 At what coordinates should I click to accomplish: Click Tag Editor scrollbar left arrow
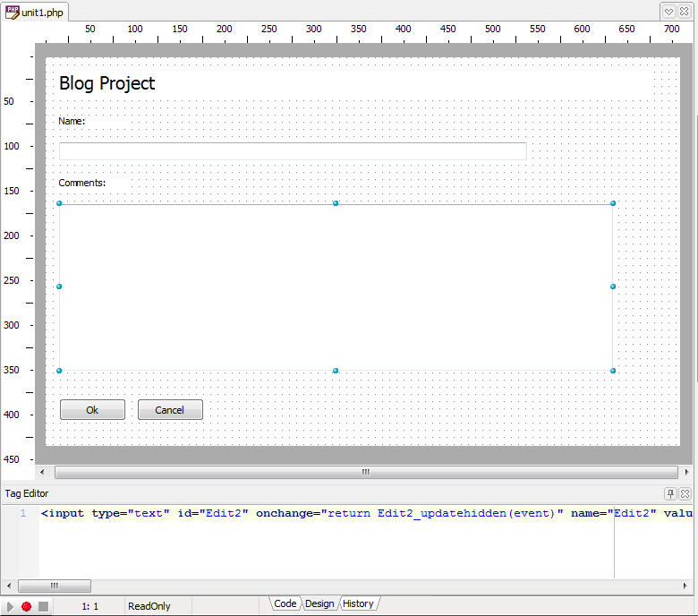(9, 586)
